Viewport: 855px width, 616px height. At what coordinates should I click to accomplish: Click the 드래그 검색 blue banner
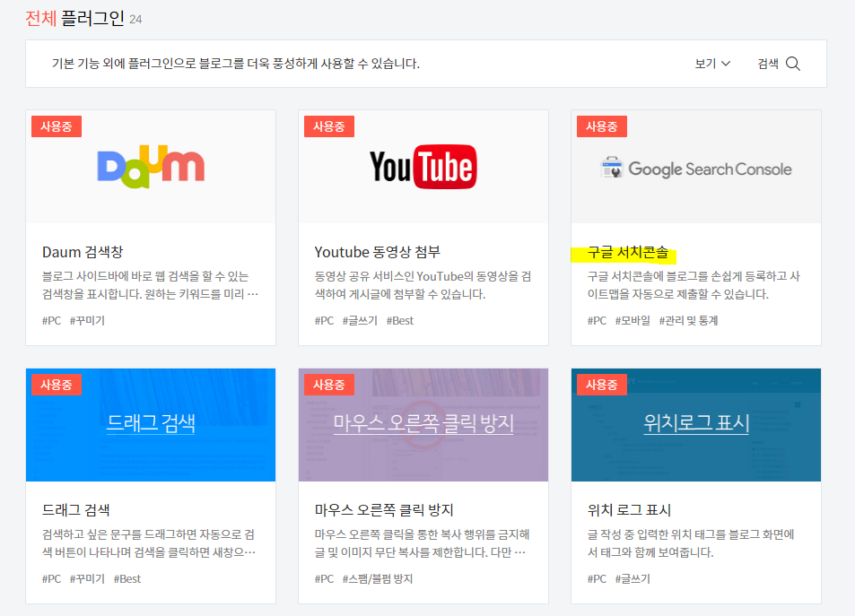click(x=151, y=425)
